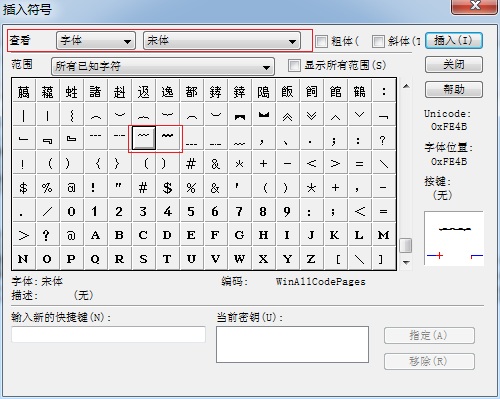
Task: Select the [ bracket symbol in last row
Action: (x=335, y=259)
